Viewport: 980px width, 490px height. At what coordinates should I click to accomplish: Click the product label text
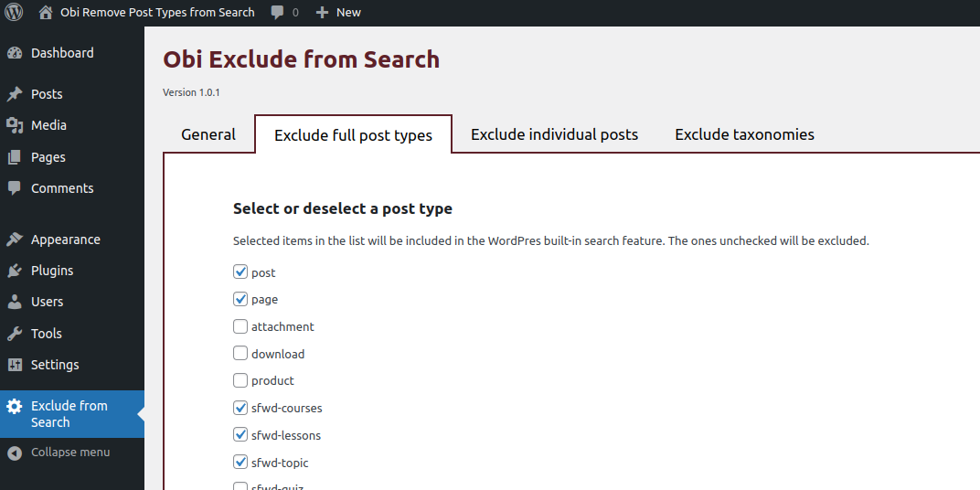(x=272, y=380)
